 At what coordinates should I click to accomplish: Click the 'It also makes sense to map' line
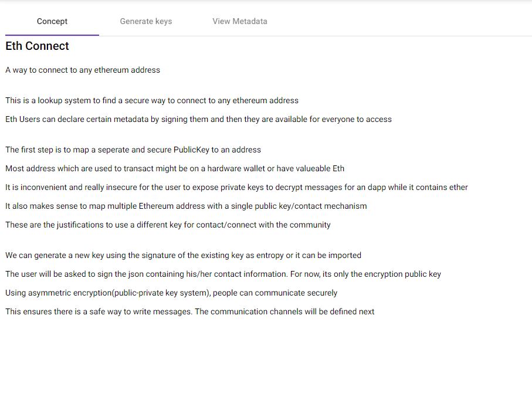[x=186, y=206]
